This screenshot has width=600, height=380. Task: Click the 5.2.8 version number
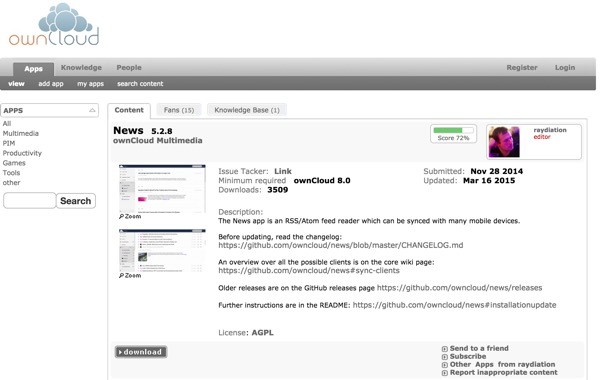pyautogui.click(x=161, y=131)
